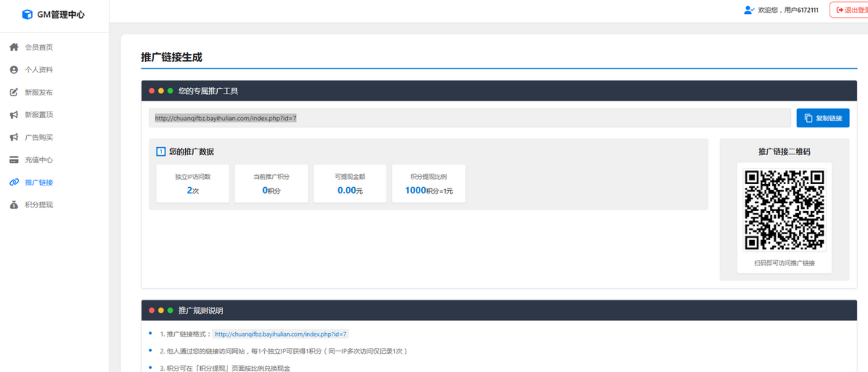The image size is (868, 372).
Task: Click the home icon beside 会员首页
Action: [x=14, y=47]
